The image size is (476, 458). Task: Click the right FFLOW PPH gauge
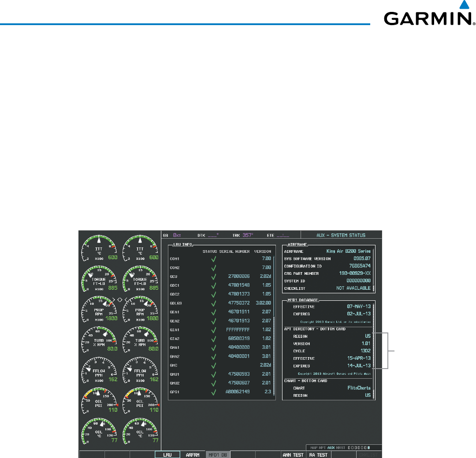140,370
